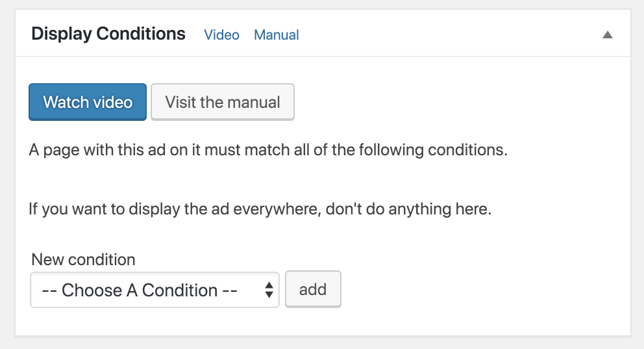Open the Manual link in header
This screenshot has height=349, width=644.
coord(276,35)
